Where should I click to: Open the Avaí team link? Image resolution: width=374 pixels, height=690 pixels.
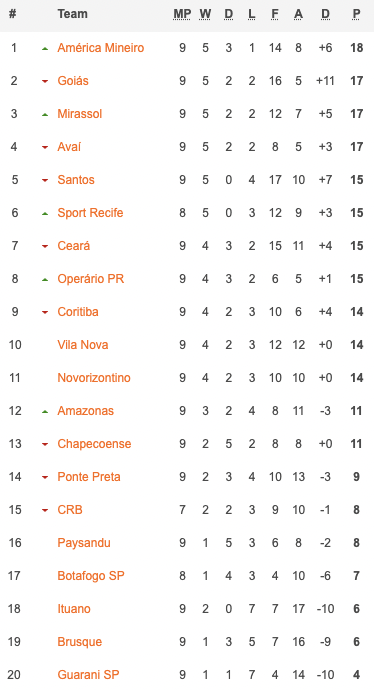pyautogui.click(x=69, y=147)
